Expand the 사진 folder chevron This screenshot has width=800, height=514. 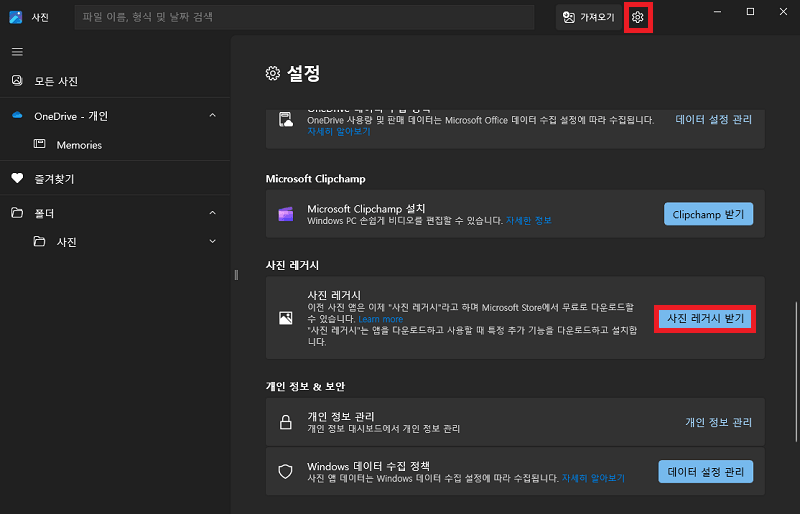pyautogui.click(x=213, y=241)
